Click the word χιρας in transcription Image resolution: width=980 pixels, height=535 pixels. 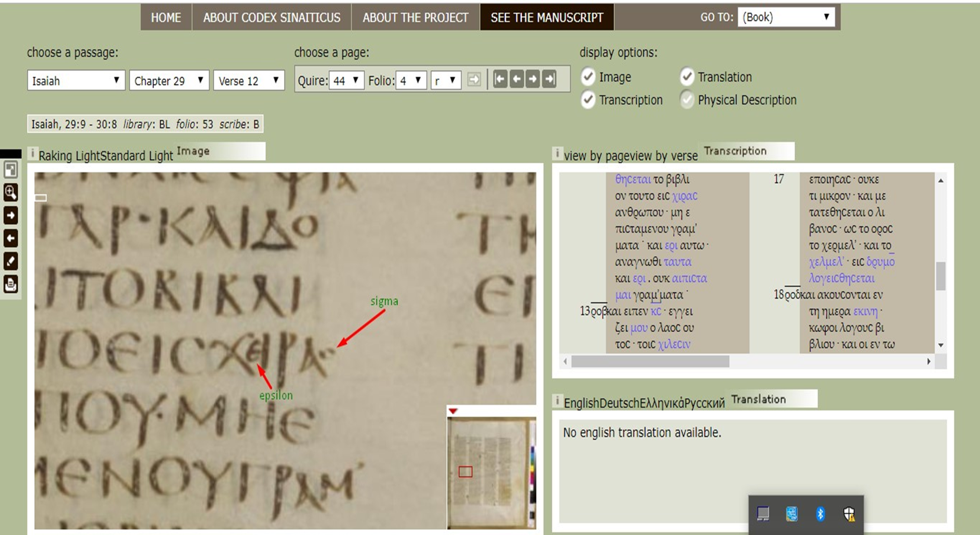(685, 196)
